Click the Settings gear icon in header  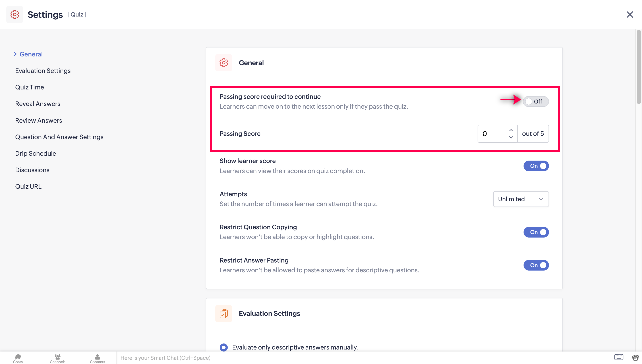14,14
